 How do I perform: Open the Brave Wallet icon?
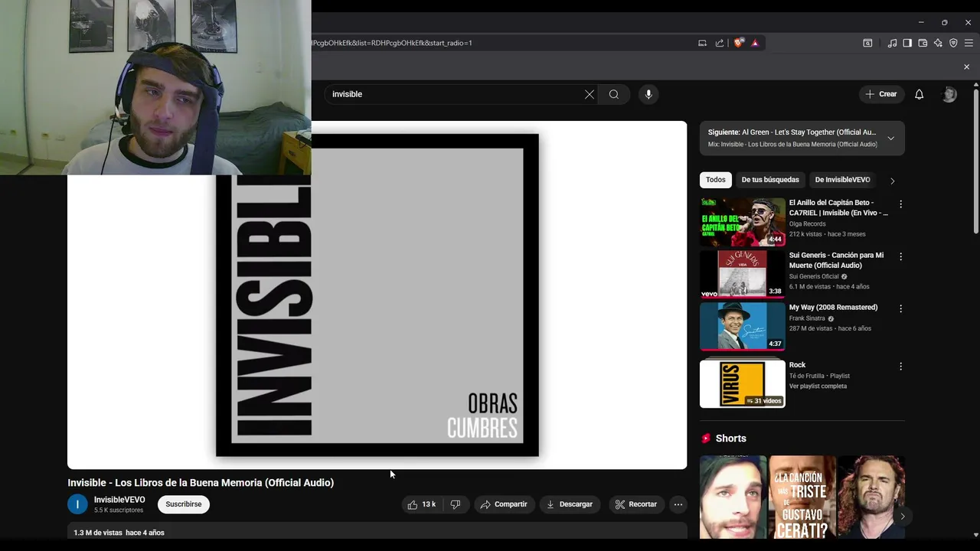[x=923, y=43]
